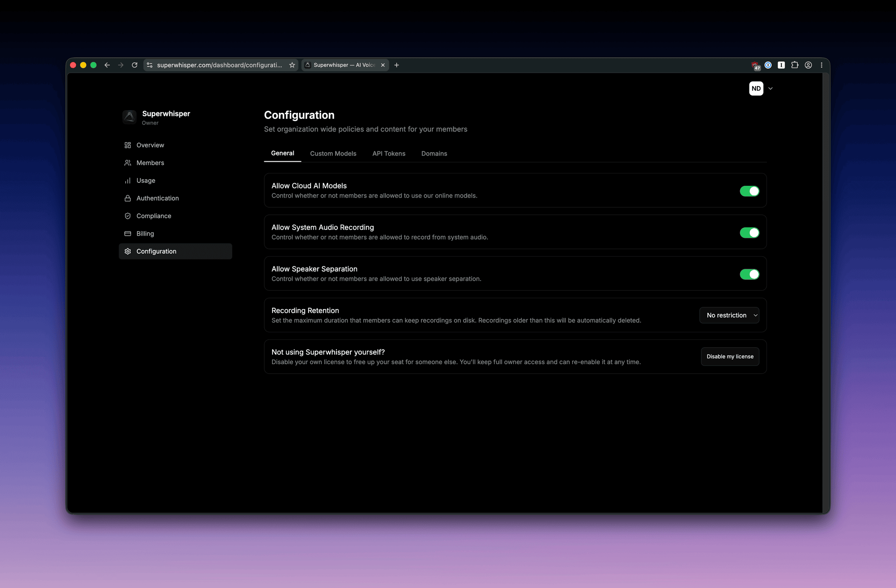The height and width of the screenshot is (588, 896).
Task: Click the Allow System Audio Recording title
Action: [323, 227]
